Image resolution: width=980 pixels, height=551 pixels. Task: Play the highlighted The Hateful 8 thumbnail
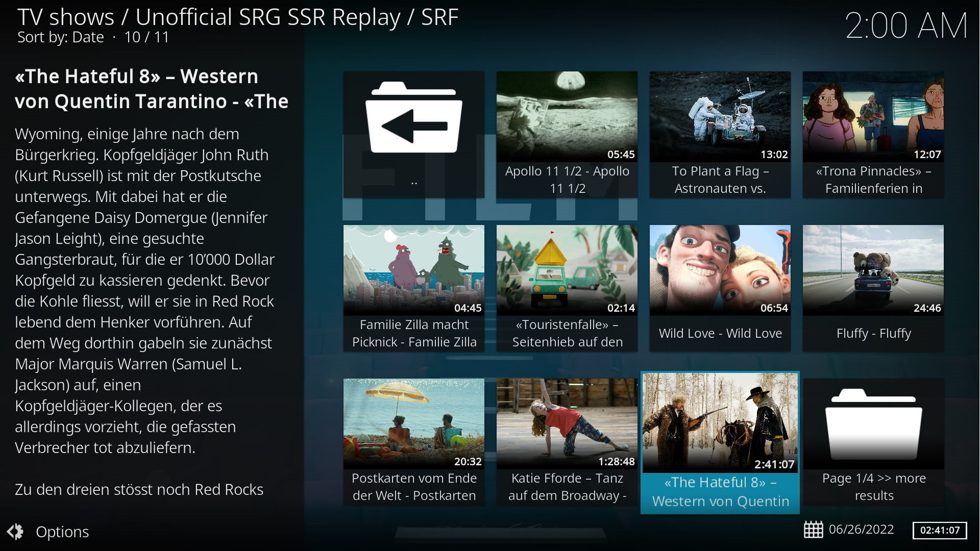[720, 422]
